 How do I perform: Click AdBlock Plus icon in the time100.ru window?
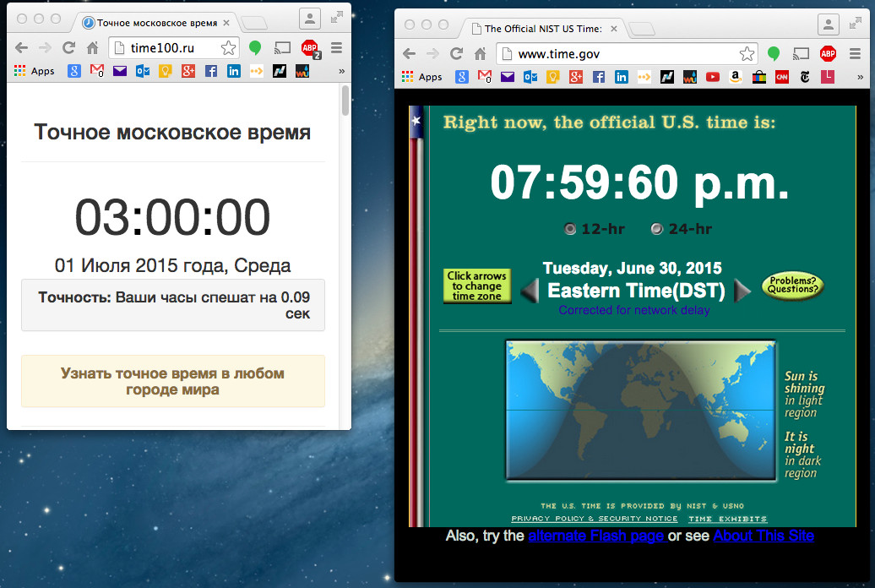309,48
